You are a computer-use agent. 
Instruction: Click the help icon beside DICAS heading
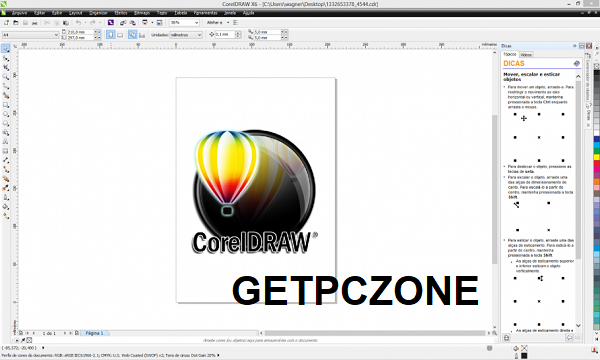coord(576,64)
